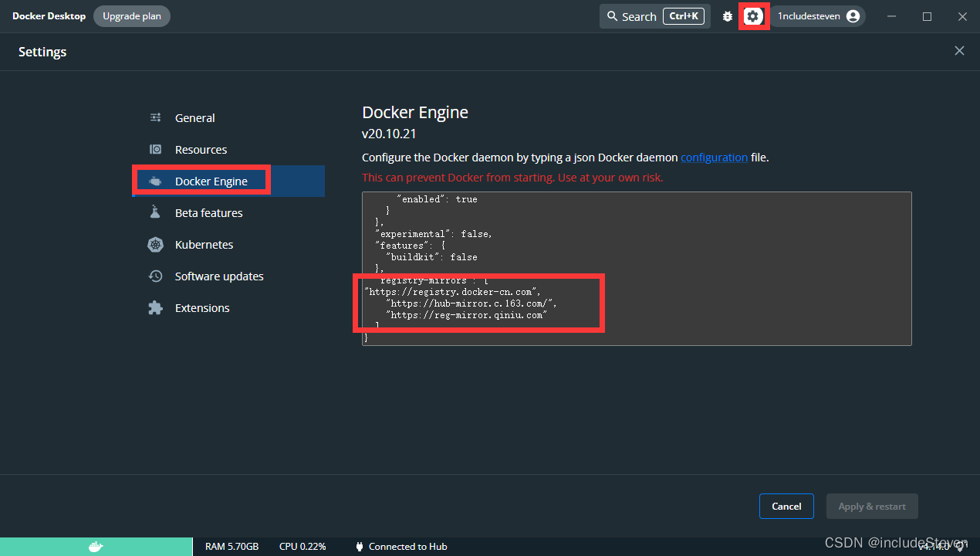Image resolution: width=980 pixels, height=556 pixels.
Task: Open Settings via the gear icon
Action: click(753, 16)
